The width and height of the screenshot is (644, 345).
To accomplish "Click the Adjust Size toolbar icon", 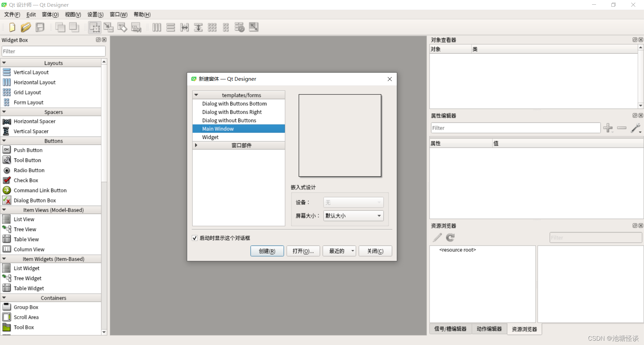I will coord(254,27).
